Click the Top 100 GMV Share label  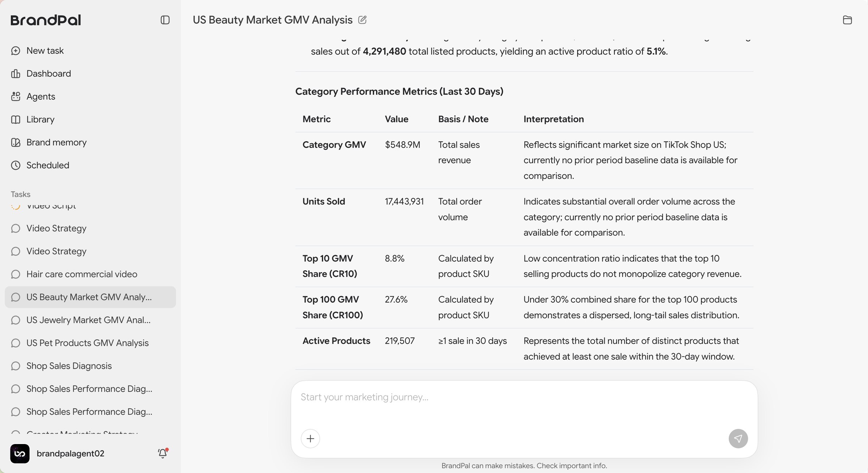pos(333,307)
